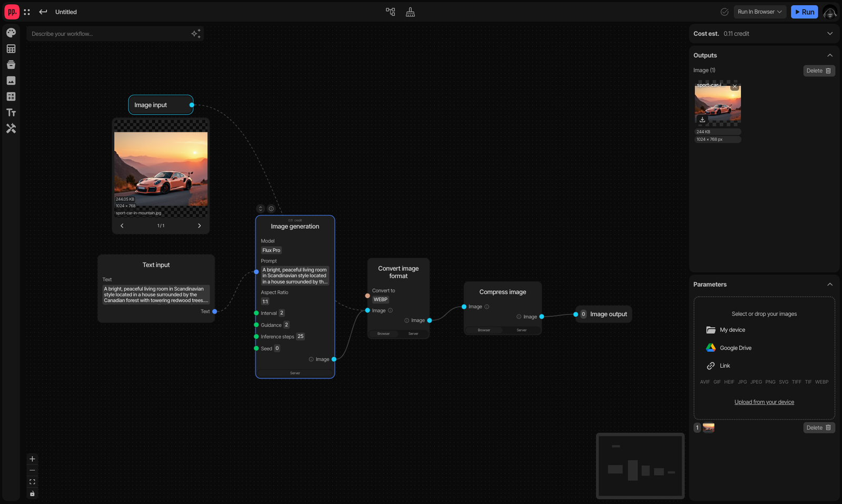Click Upload from your device link
The width and height of the screenshot is (842, 504).
(764, 402)
